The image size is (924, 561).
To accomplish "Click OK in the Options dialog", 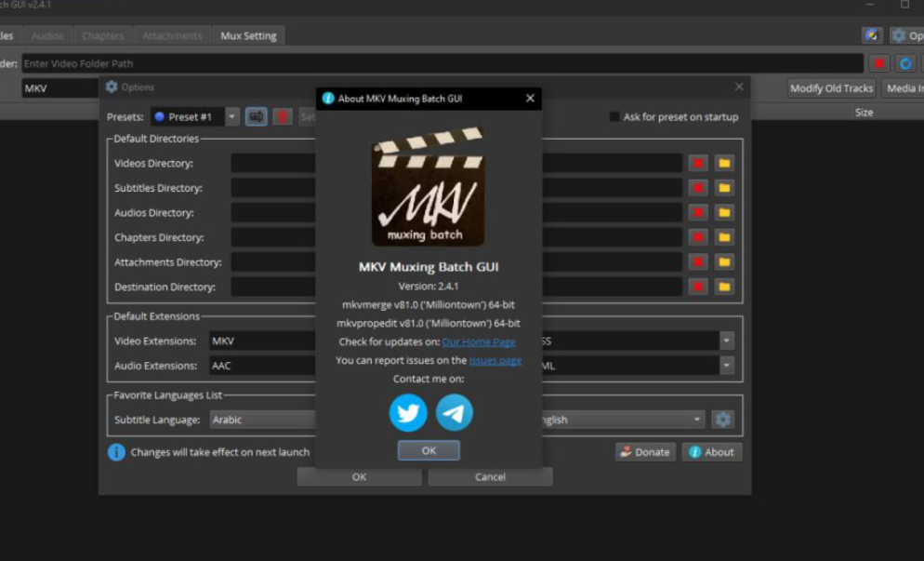I will [x=360, y=476].
